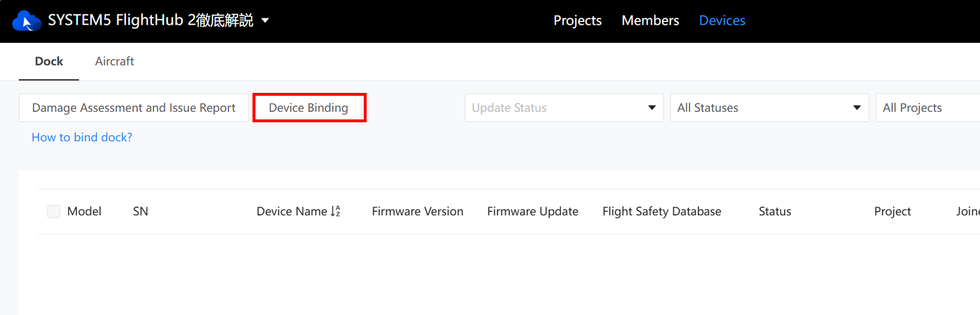Click the Status column header
This screenshot has height=315, width=980.
[775, 212]
